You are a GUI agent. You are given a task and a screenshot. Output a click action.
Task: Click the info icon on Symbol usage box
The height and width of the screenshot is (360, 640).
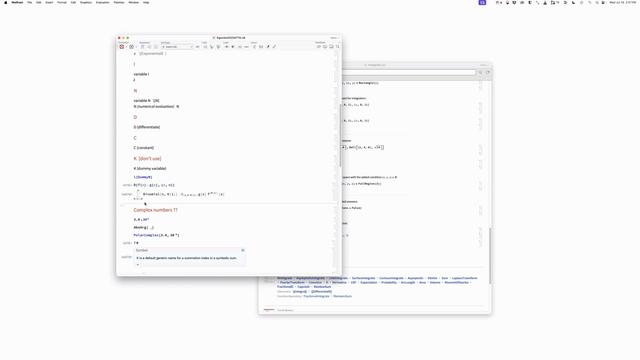click(x=243, y=250)
